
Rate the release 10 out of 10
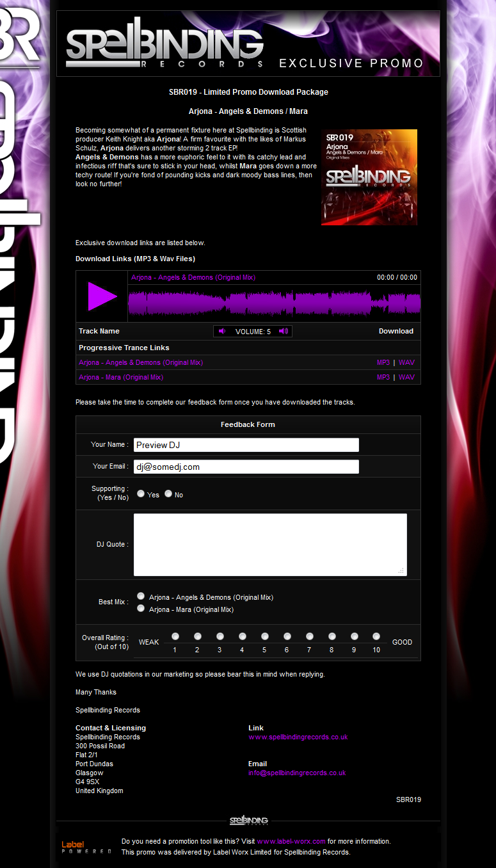(x=376, y=636)
